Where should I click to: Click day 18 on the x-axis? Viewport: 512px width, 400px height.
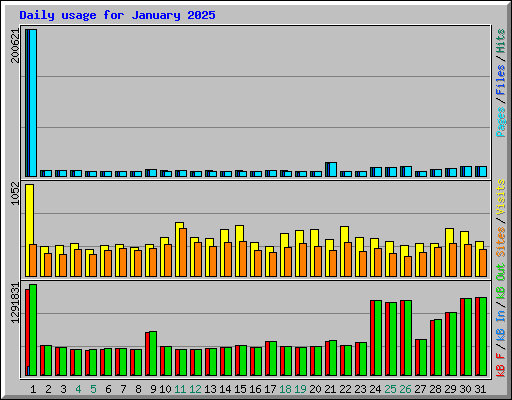285,389
